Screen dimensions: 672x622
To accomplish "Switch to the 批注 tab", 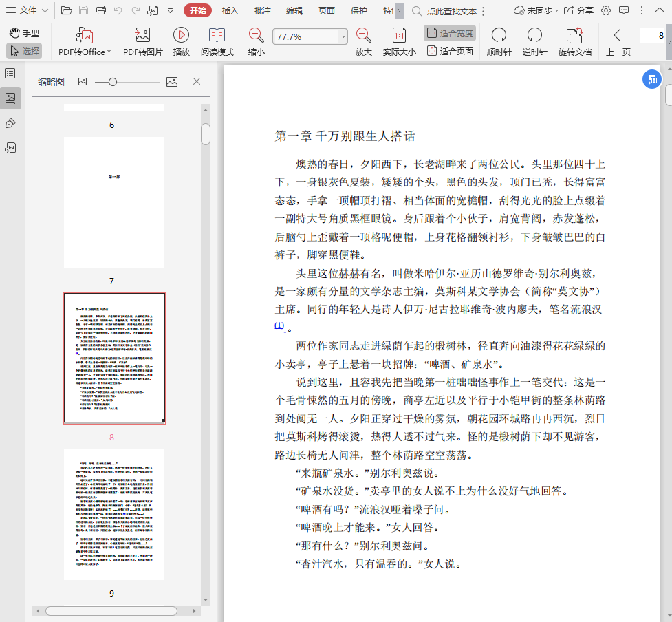I will click(x=262, y=11).
